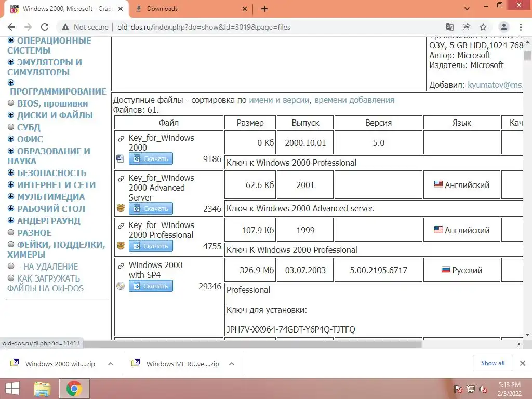Close the Downloads tab
Screen dimensions: 532x399
(245, 9)
